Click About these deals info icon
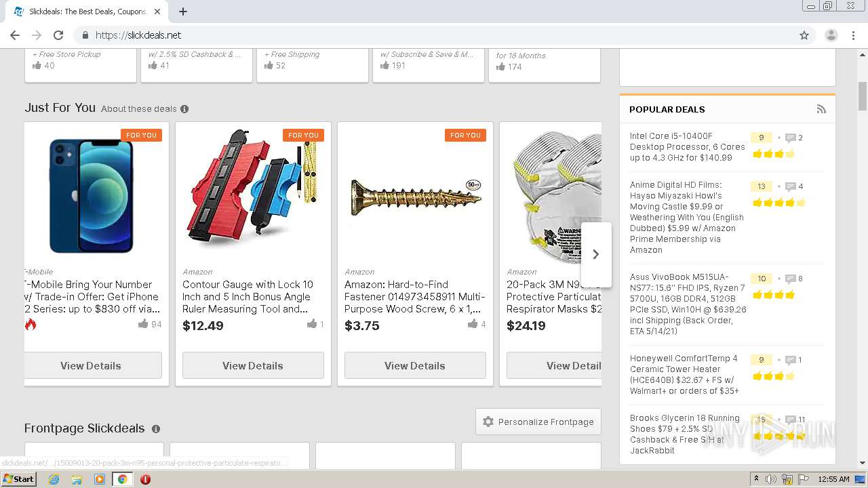Screen dimensions: 868x488 click(184, 109)
